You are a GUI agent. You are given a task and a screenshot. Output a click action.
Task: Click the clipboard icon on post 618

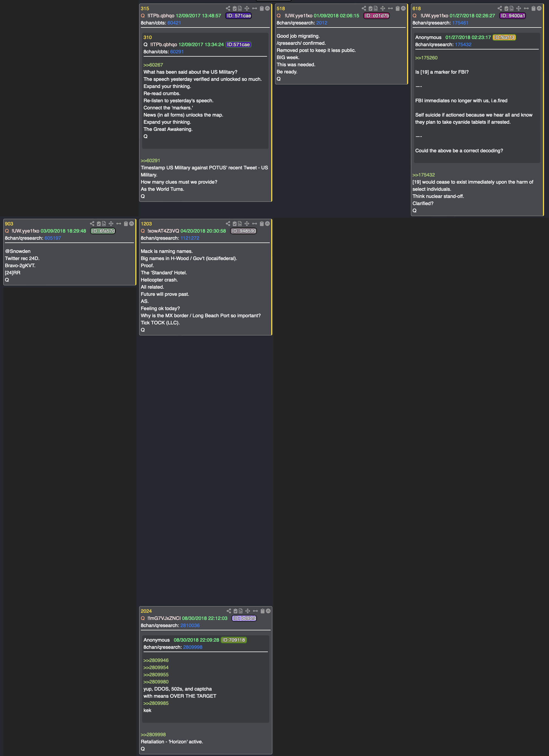click(x=534, y=8)
